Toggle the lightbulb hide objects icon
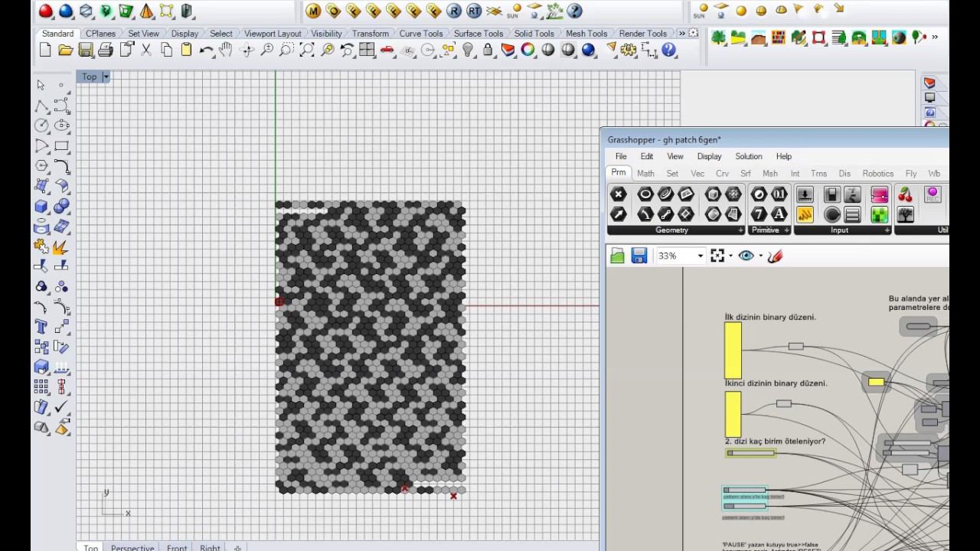Viewport: 980px width, 551px height. click(x=468, y=50)
